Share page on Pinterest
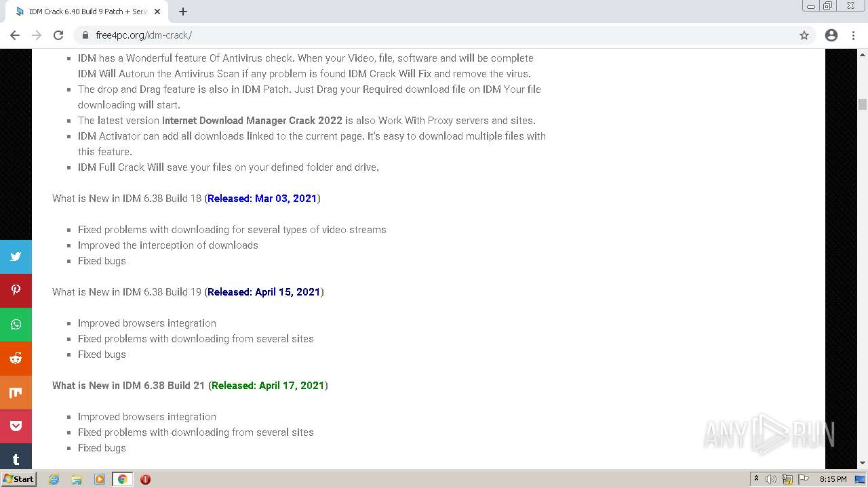Screen dimensions: 868x488 click(x=16, y=291)
